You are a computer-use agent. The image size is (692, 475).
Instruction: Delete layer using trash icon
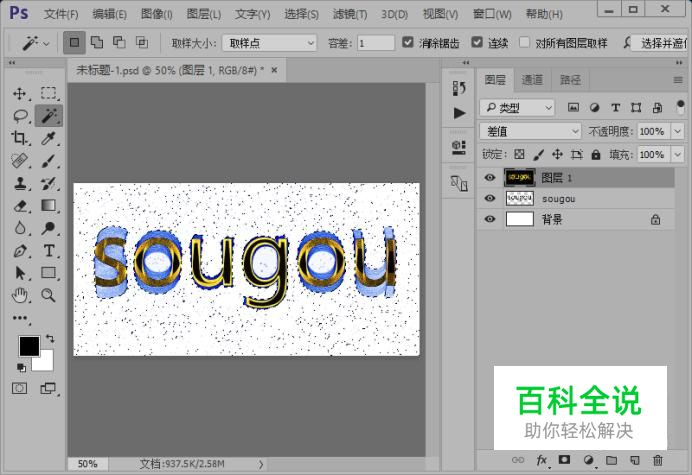657,461
